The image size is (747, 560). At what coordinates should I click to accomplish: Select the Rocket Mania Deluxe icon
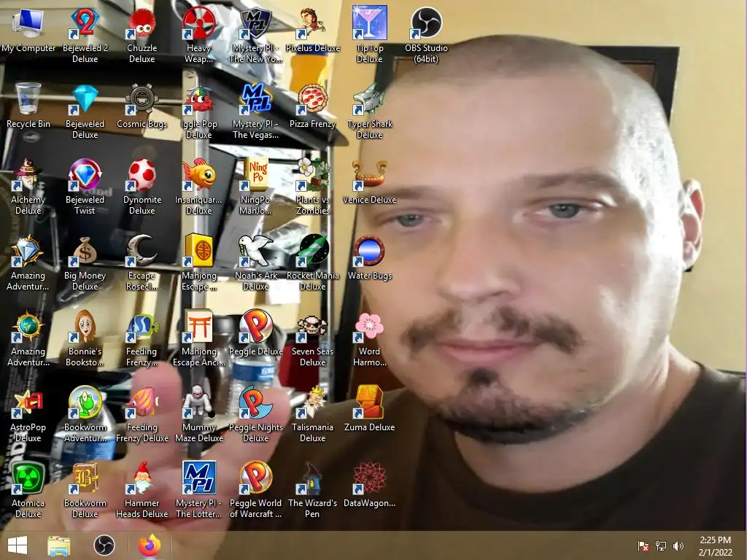coord(312,262)
